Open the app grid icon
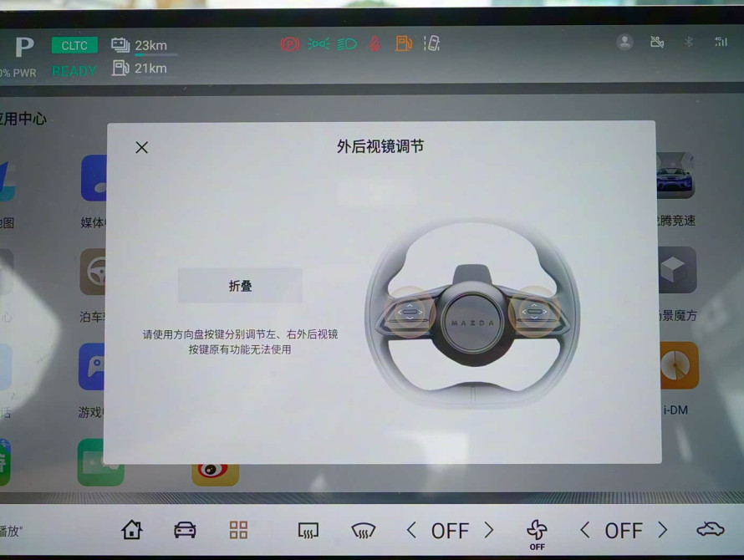This screenshot has height=560, width=744. pos(238,530)
